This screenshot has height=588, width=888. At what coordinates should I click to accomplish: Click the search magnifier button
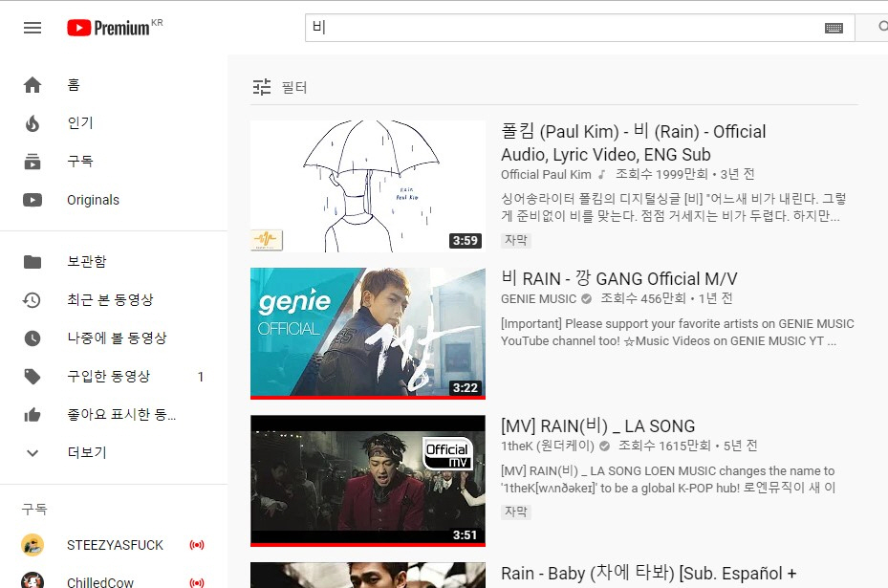coord(881,27)
